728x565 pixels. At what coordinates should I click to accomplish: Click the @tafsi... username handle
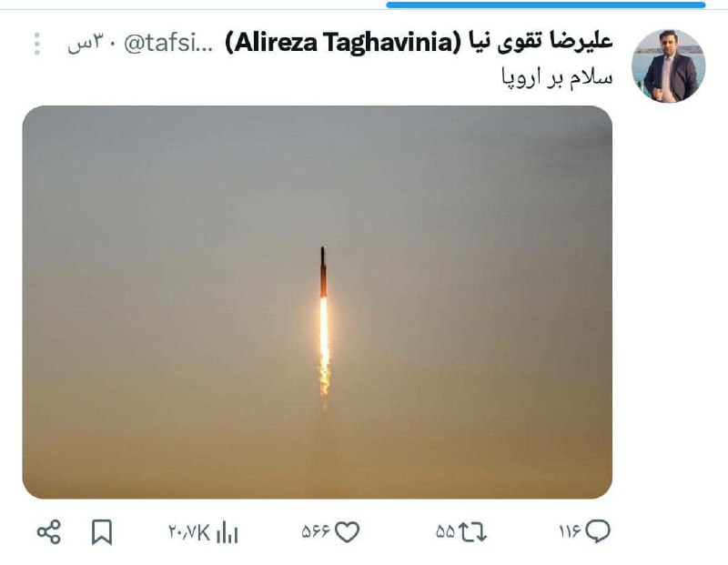[168, 43]
